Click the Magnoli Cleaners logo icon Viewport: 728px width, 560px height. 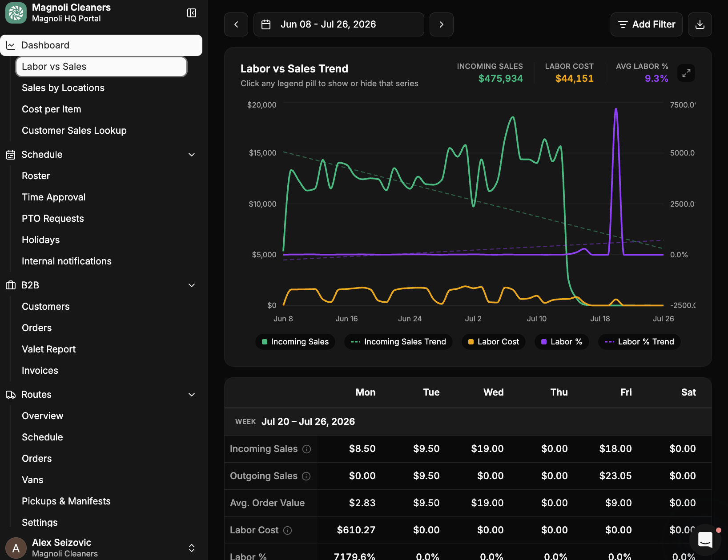(x=16, y=13)
